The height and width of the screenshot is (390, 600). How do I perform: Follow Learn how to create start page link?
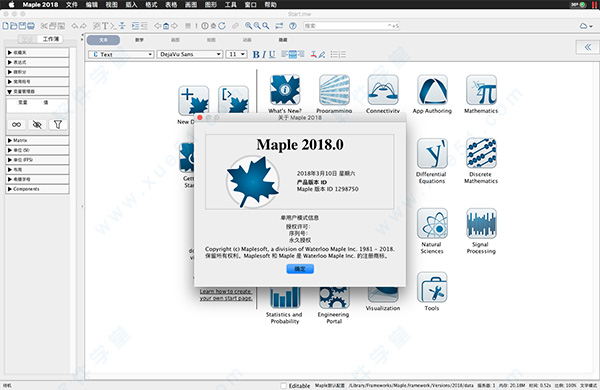point(226,295)
